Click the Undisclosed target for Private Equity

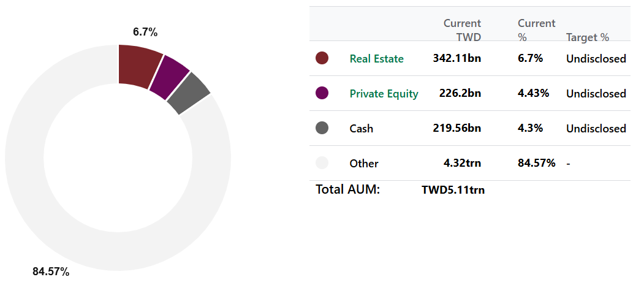(x=596, y=94)
